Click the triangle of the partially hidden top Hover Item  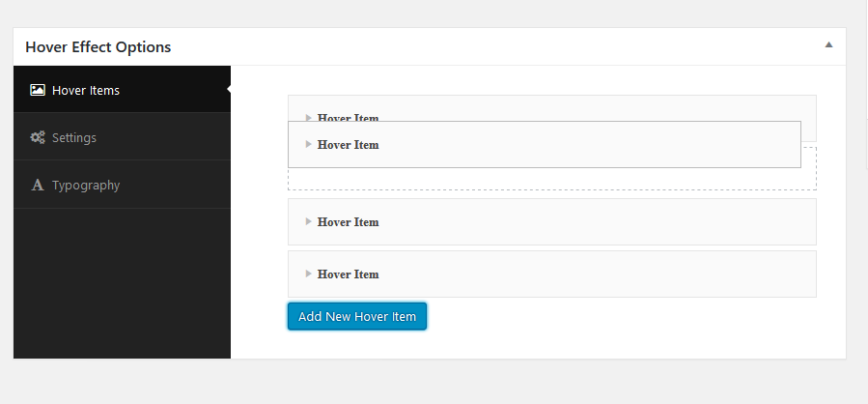pyautogui.click(x=309, y=118)
